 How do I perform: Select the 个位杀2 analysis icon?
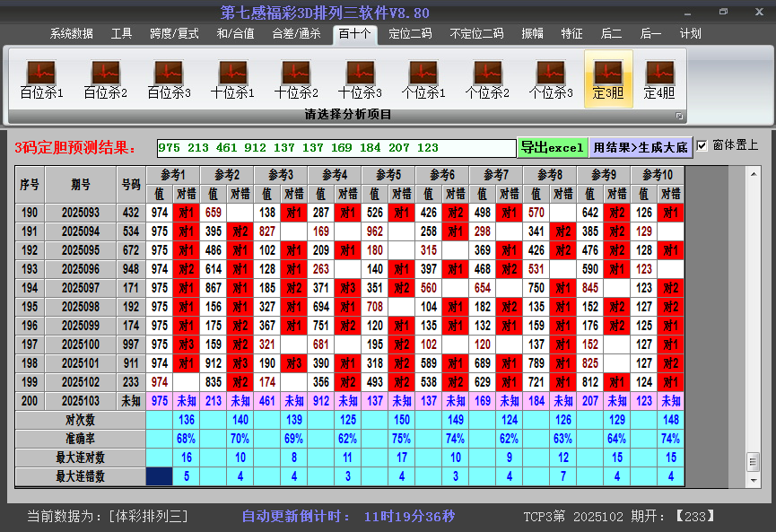click(x=487, y=79)
